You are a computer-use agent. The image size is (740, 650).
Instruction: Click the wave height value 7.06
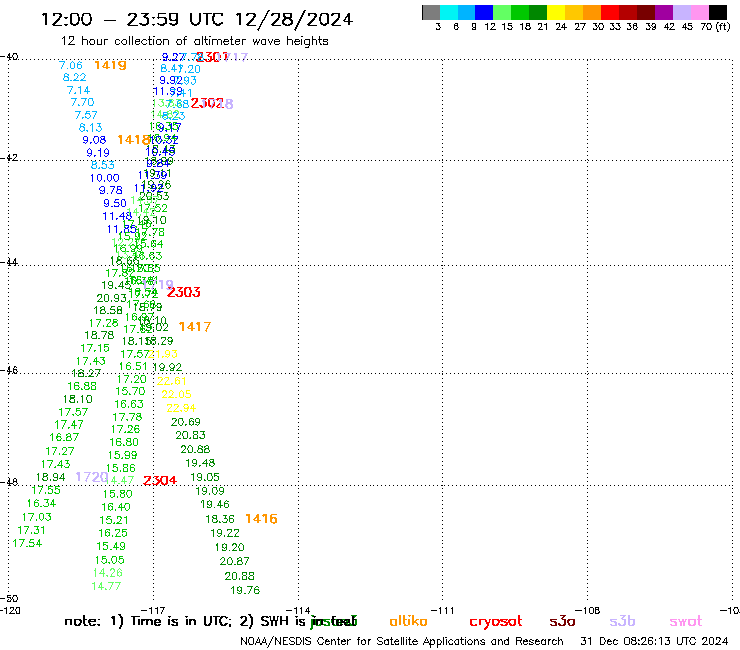click(70, 65)
